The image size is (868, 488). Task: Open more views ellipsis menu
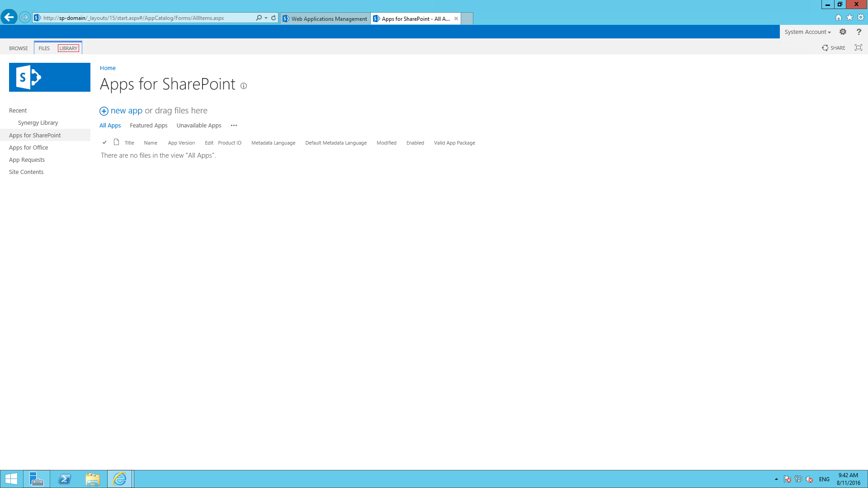pos(234,126)
